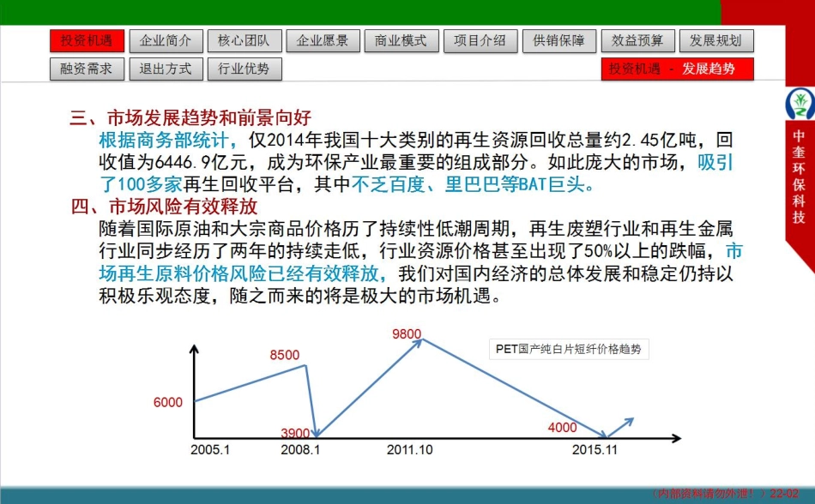Click the 行业优势 button

click(x=244, y=69)
